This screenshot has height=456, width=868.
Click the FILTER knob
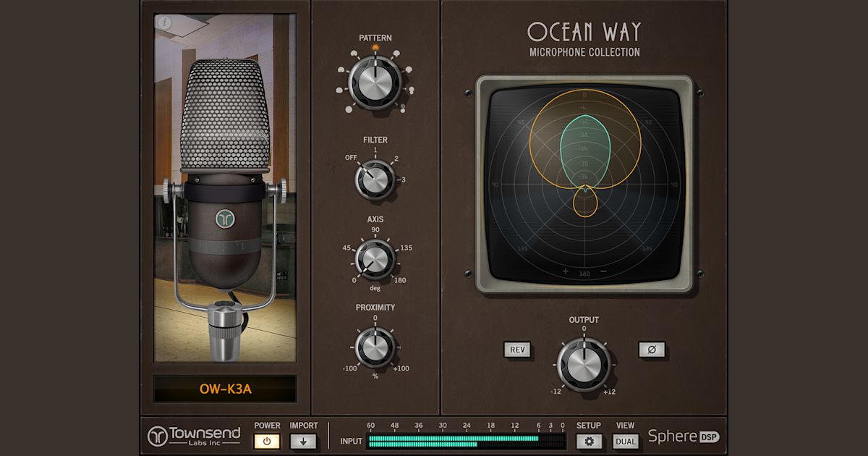[x=375, y=179]
